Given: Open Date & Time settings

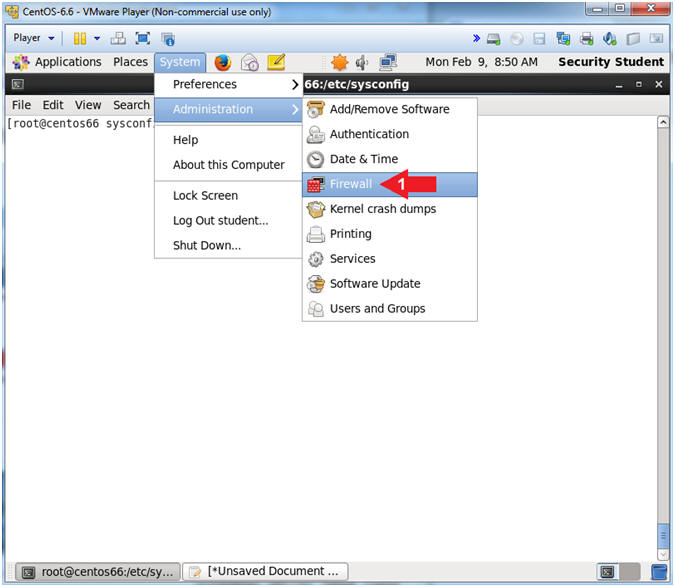Looking at the screenshot, I should coord(390,159).
